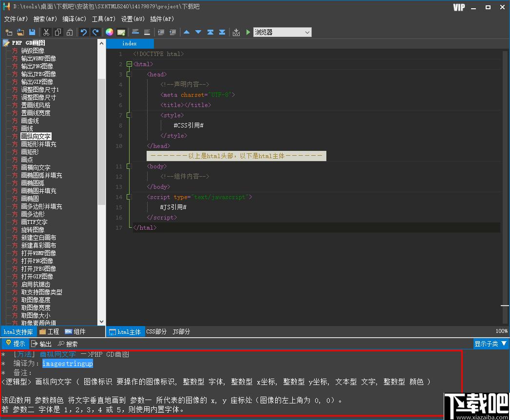Click the move-to-bottom arrow icon
This screenshot has width=510, height=420.
pos(222,32)
